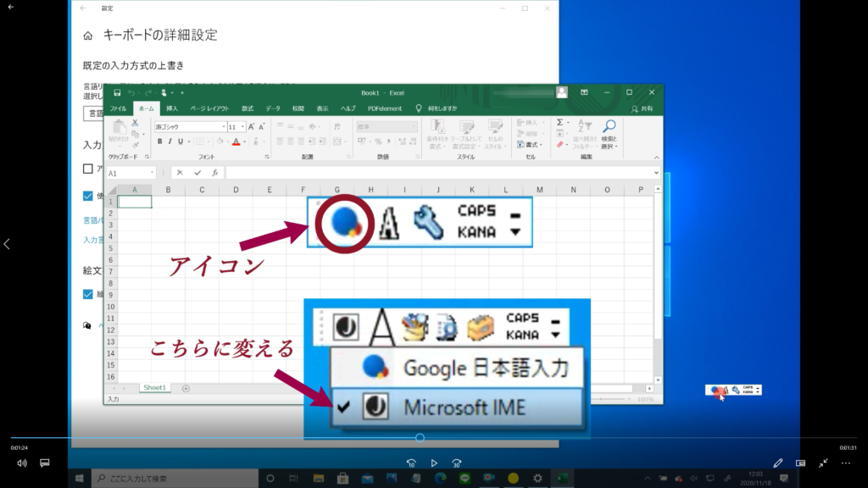Click the pencil edit icon

pos(778,463)
